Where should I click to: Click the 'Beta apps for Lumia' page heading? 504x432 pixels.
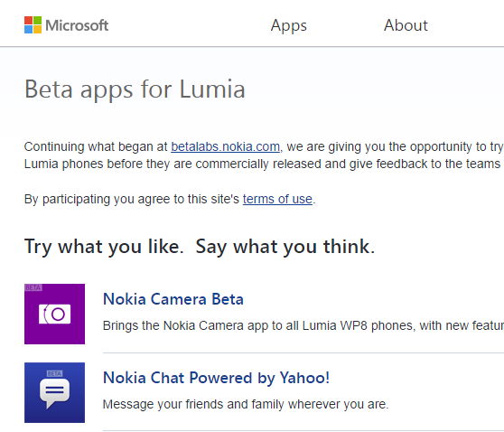135,89
